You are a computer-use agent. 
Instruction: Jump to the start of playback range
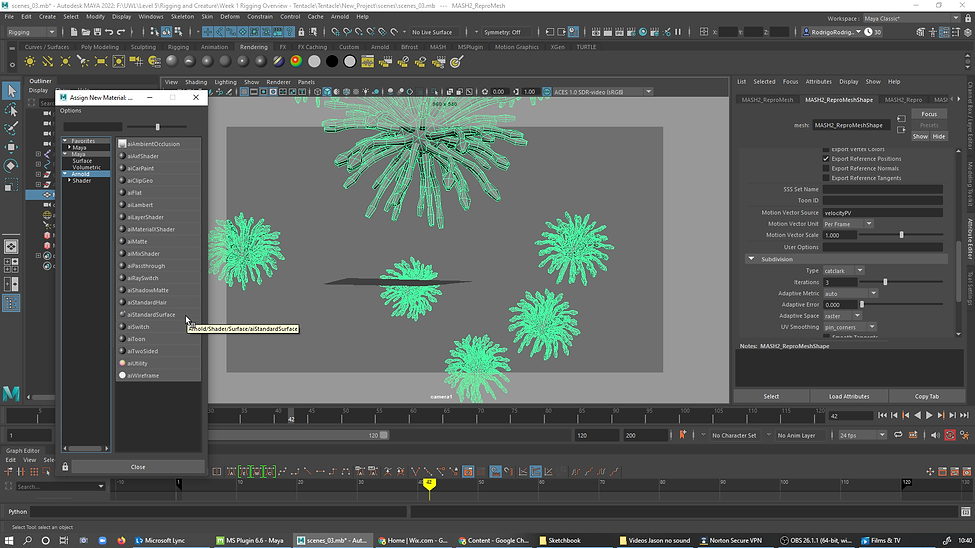pyautogui.click(x=882, y=416)
